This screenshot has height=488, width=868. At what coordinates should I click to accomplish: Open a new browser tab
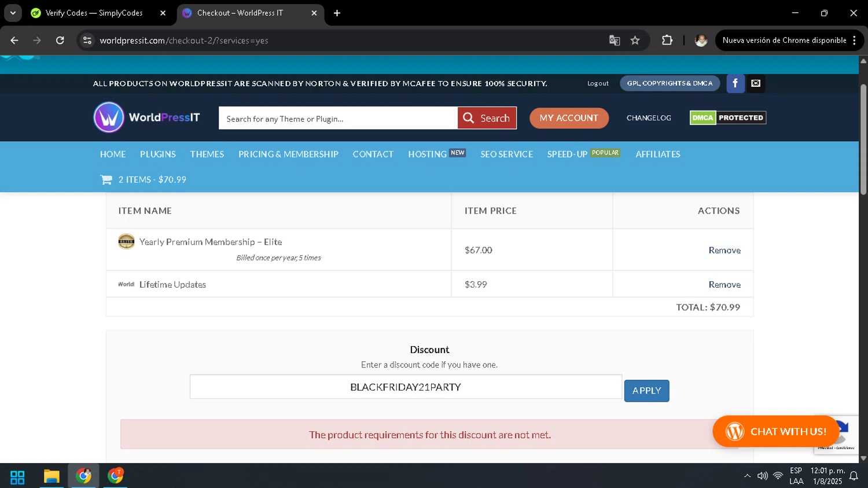pos(337,13)
